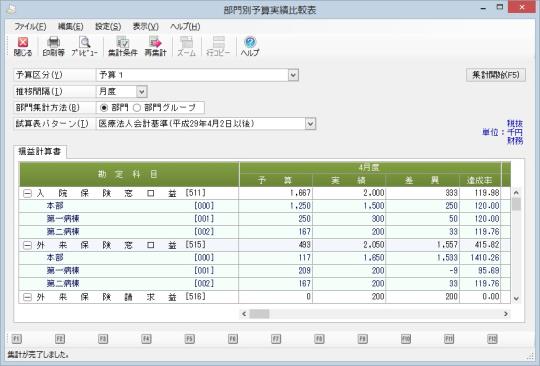Click the 4月度 header cell
The image size is (540, 366).
pyautogui.click(x=370, y=168)
